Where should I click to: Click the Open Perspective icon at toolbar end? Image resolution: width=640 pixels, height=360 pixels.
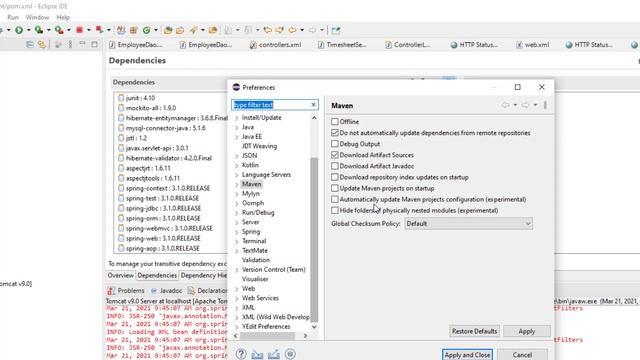click(x=336, y=30)
